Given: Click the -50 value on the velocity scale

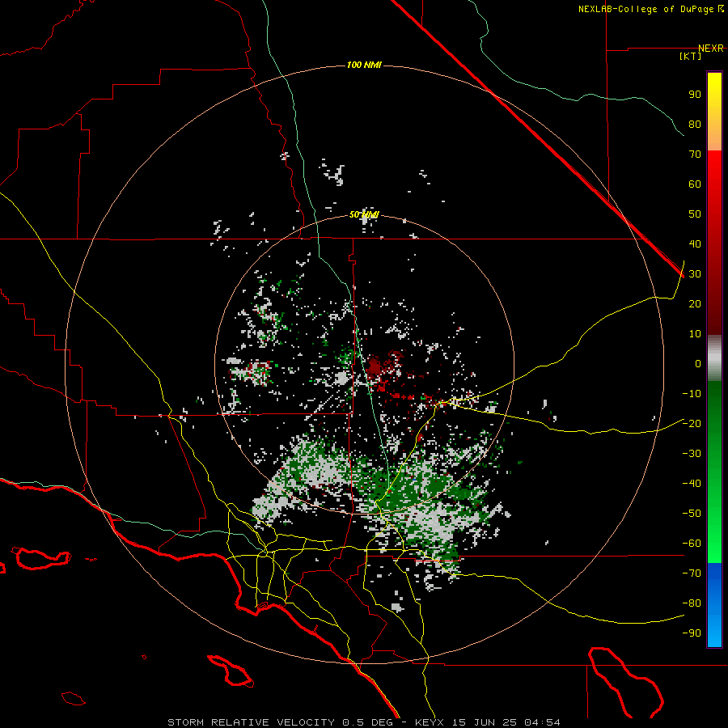Looking at the screenshot, I should (x=692, y=514).
